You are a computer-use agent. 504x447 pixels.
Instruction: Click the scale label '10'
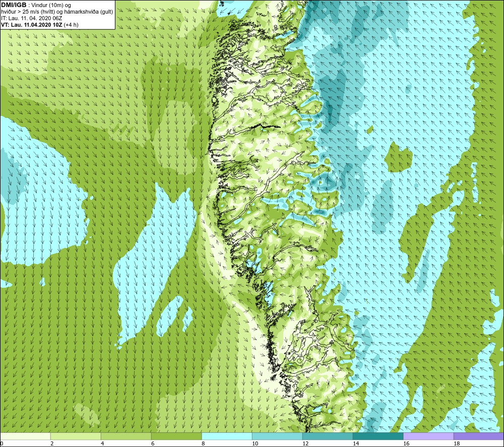pyautogui.click(x=255, y=444)
